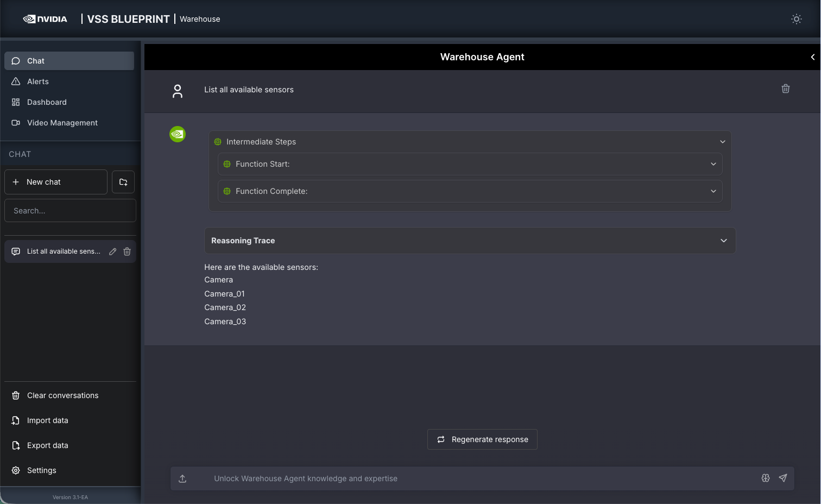Start a New chat
Image resolution: width=821 pixels, height=504 pixels.
click(56, 182)
